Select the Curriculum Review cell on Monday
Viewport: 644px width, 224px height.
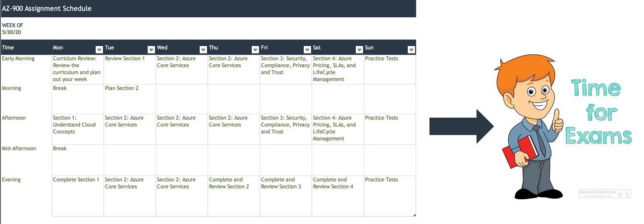(78, 69)
